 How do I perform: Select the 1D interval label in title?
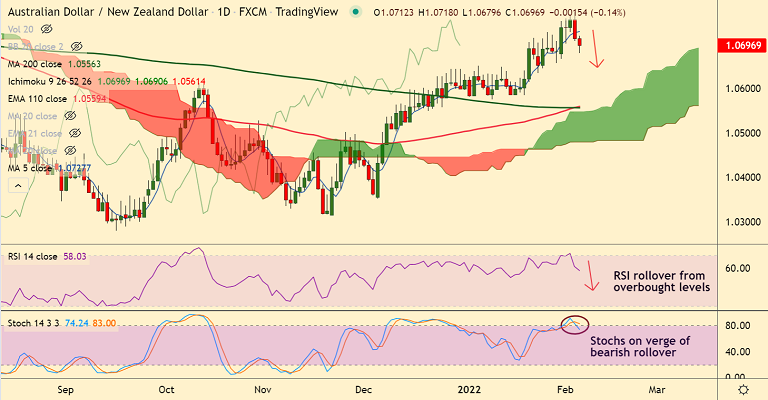pyautogui.click(x=223, y=12)
